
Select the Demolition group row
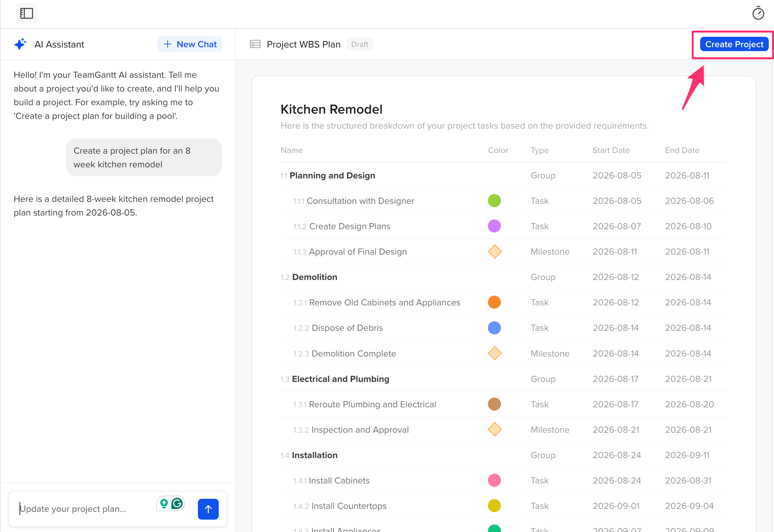504,277
